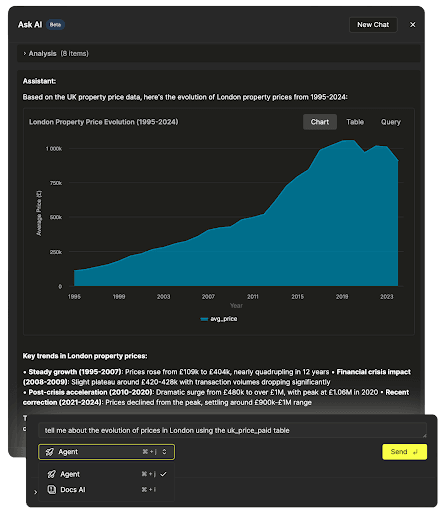Click the Docs AI book icon
This screenshot has height=512, width=440.
tap(51, 489)
